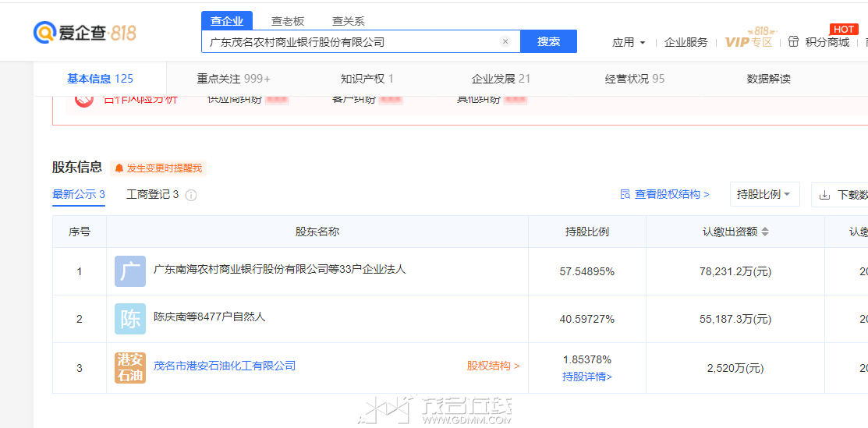Viewport: 868px width, 428px height.
Task: Open the 重点关注 999+ section tab
Action: click(234, 79)
